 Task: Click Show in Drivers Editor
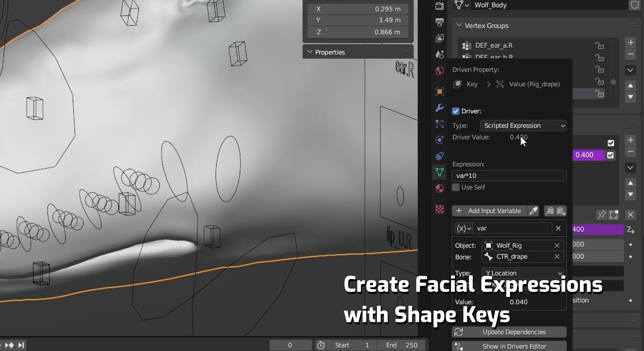point(509,346)
